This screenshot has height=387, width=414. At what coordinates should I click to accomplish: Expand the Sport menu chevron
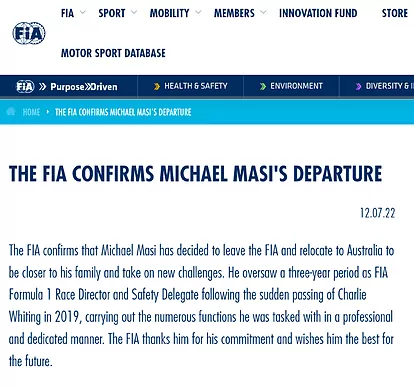(134, 13)
